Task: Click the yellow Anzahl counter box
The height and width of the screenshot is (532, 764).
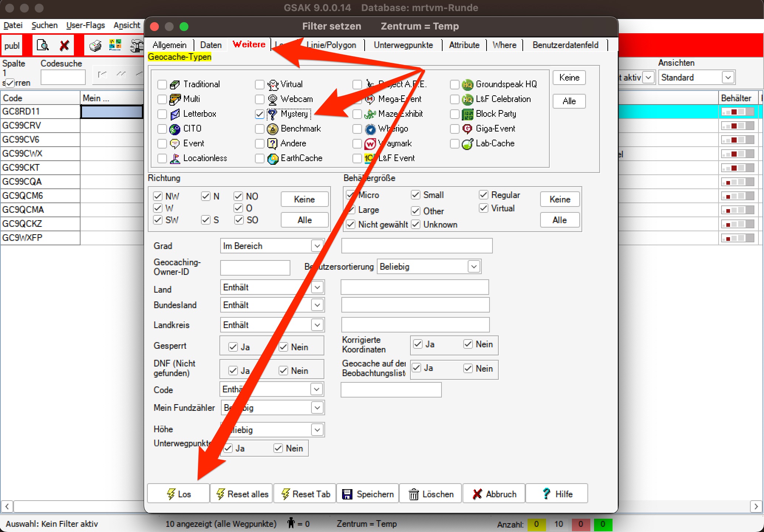Action: coord(536,524)
